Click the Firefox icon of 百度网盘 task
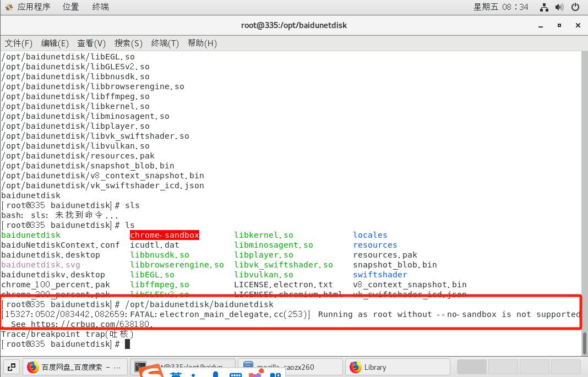The width and height of the screenshot is (588, 377). (32, 367)
